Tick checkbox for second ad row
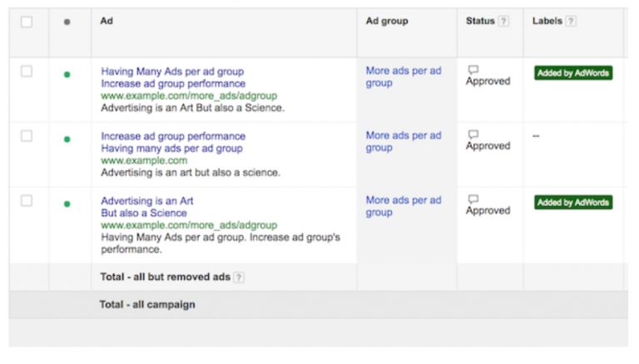 pyautogui.click(x=27, y=136)
